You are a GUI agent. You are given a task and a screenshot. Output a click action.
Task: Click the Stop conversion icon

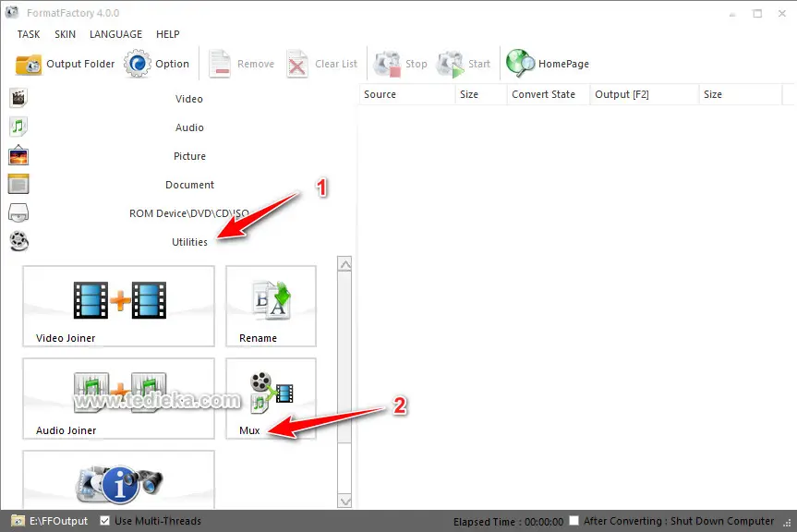[387, 64]
